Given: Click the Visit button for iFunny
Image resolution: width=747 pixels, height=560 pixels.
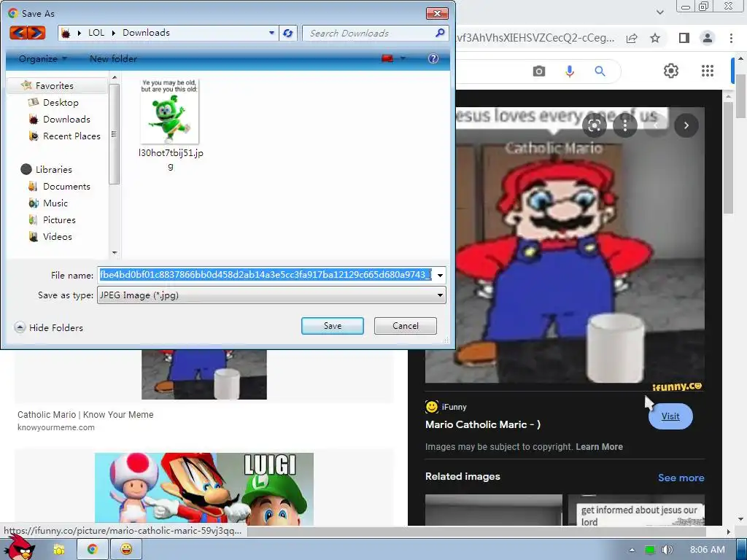Looking at the screenshot, I should [x=670, y=416].
